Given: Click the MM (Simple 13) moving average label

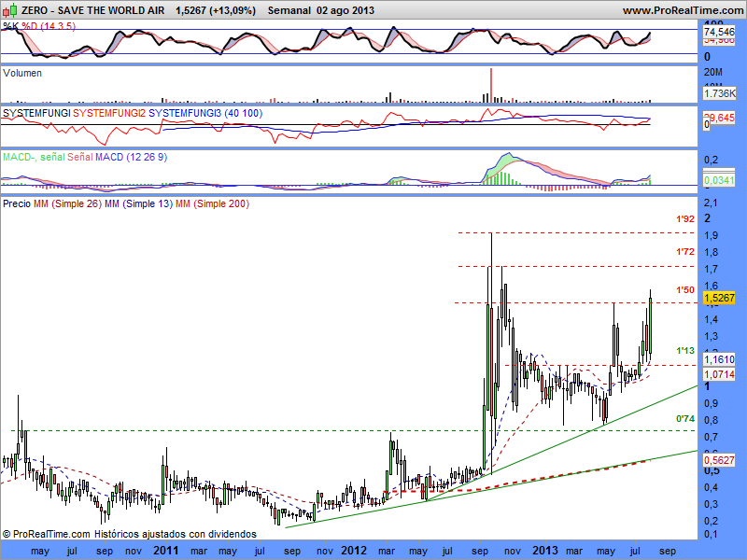Looking at the screenshot, I should pos(138,203).
